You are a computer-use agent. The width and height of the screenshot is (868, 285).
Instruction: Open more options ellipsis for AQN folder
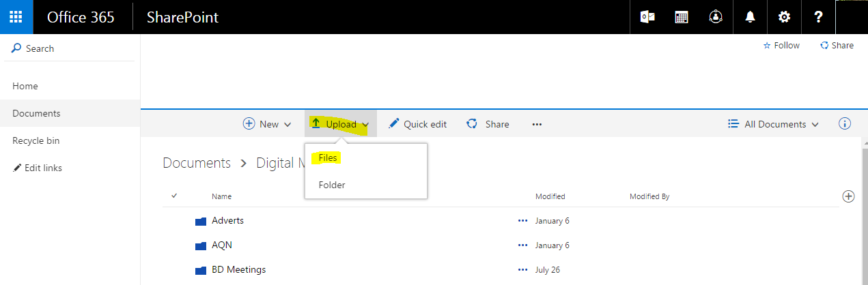click(523, 245)
